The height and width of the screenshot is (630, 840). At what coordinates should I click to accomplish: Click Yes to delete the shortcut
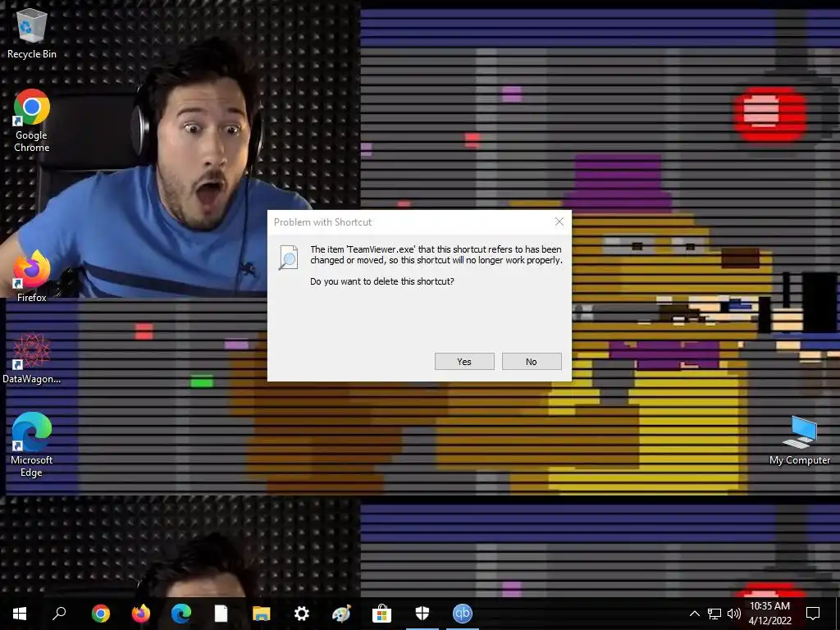(464, 362)
